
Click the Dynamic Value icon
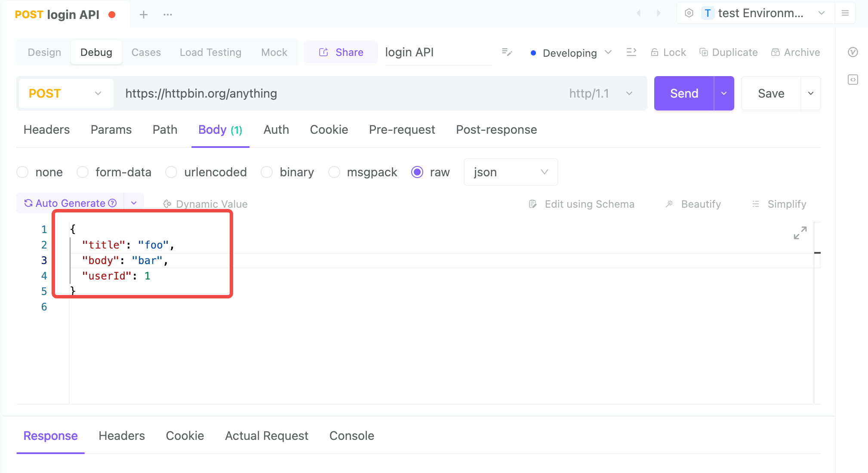point(167,204)
